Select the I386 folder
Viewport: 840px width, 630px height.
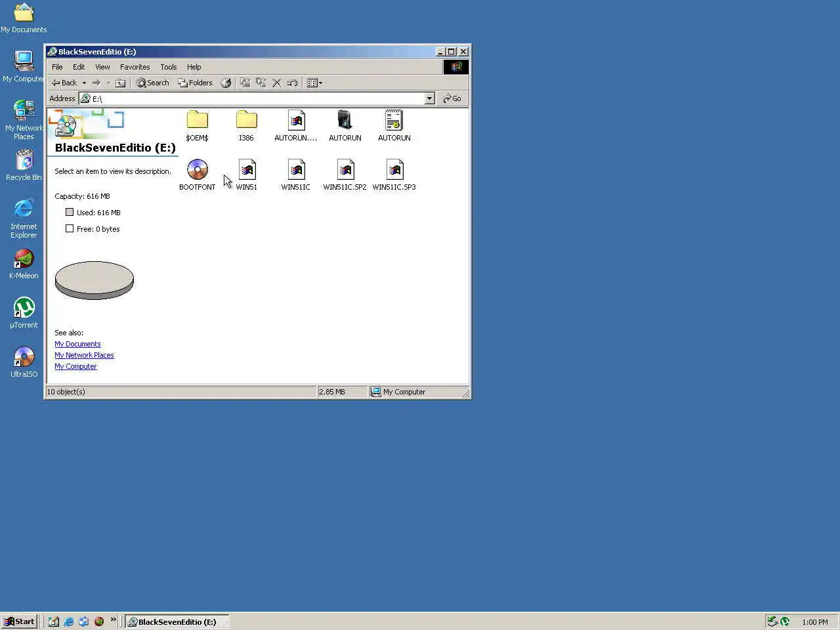click(x=246, y=126)
